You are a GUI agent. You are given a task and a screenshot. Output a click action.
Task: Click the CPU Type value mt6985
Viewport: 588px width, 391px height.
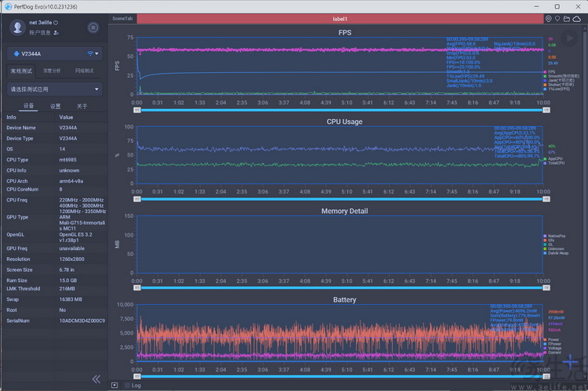coord(68,160)
